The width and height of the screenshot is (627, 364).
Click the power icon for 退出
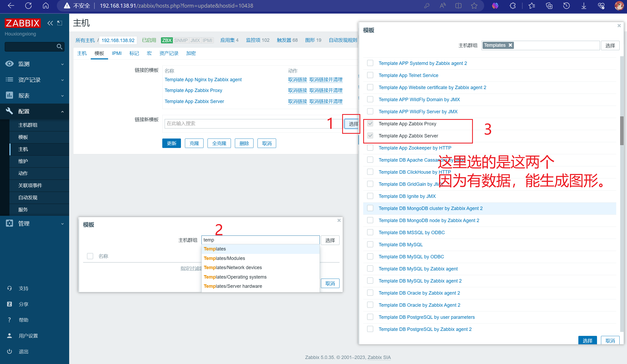tap(9, 351)
